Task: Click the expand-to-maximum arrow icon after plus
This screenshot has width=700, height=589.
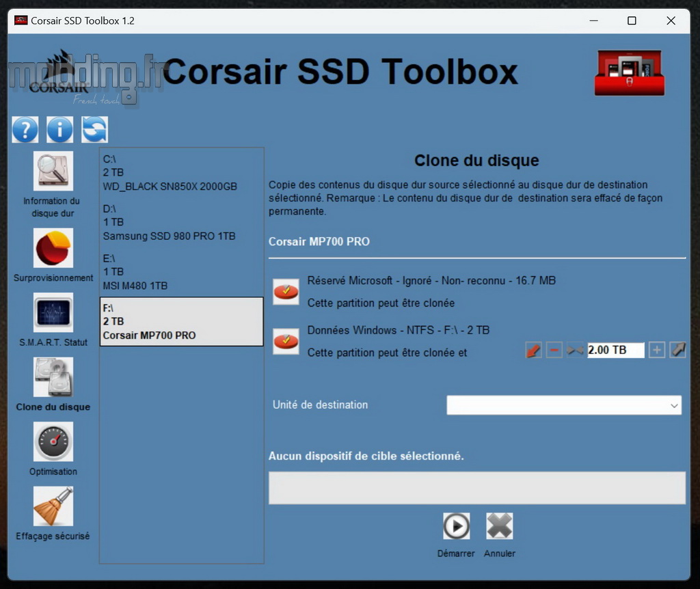Action: coord(677,350)
